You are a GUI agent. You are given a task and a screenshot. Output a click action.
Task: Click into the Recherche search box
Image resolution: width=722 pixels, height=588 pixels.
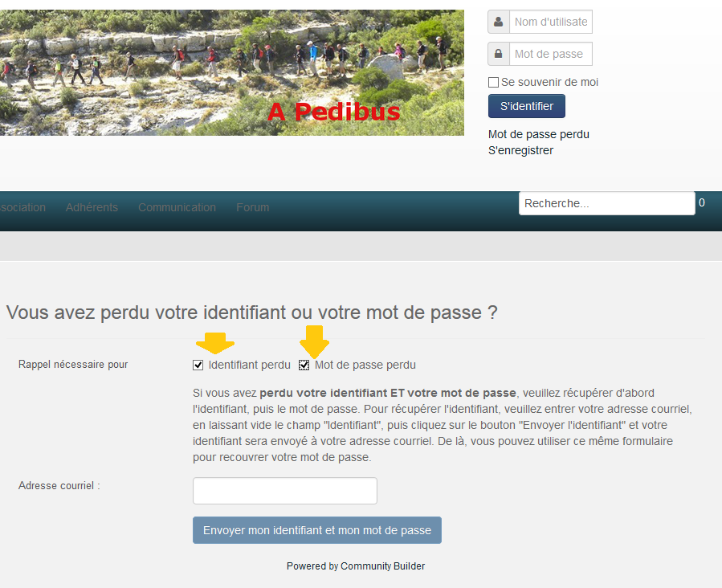pyautogui.click(x=607, y=203)
